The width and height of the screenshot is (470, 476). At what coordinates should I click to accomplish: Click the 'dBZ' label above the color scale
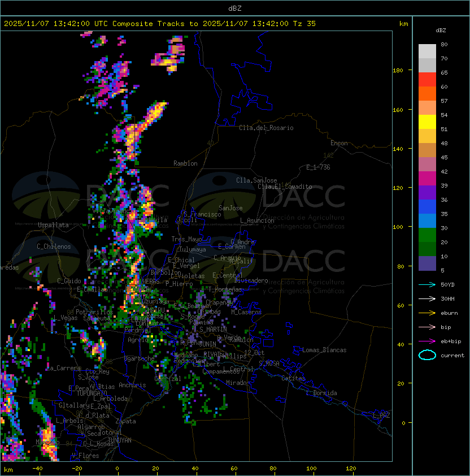point(441,31)
